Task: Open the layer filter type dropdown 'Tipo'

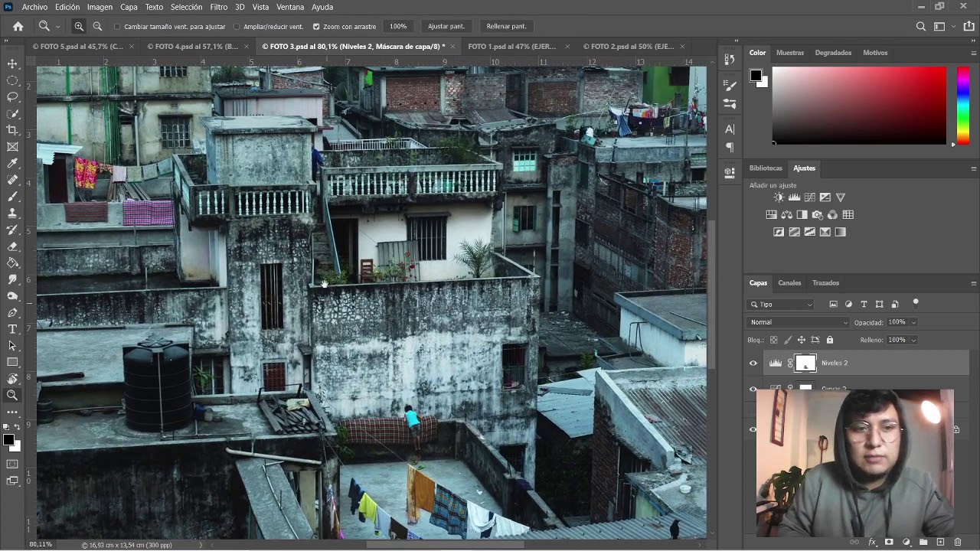Action: pos(781,305)
